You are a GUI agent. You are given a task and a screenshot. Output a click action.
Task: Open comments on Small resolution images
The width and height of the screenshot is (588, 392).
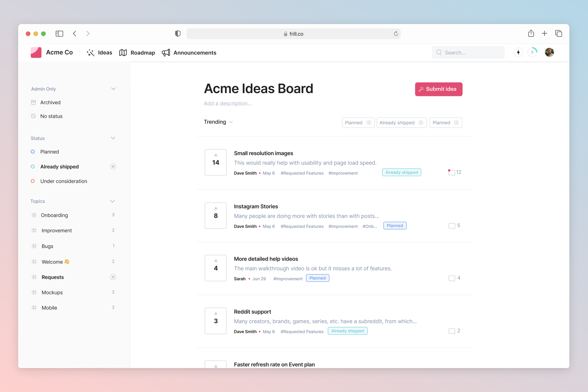click(454, 172)
